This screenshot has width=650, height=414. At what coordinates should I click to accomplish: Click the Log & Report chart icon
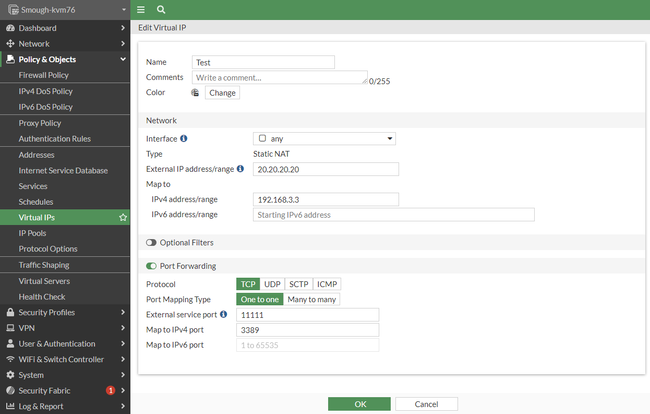pyautogui.click(x=10, y=406)
